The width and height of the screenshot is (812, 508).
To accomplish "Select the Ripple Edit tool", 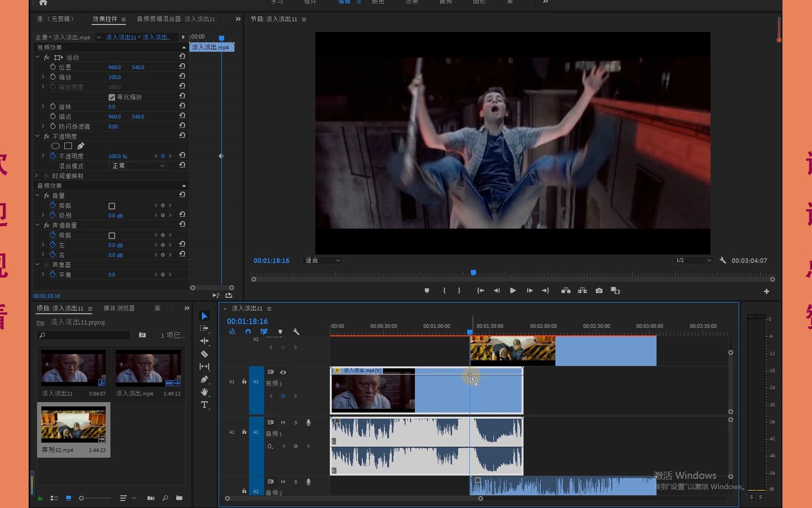I will 204,341.
